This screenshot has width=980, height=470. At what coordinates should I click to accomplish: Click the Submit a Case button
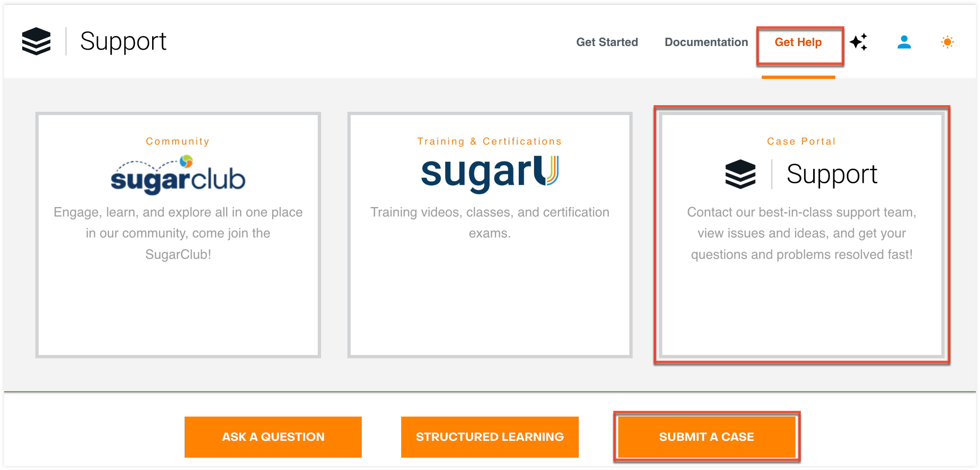pyautogui.click(x=707, y=436)
